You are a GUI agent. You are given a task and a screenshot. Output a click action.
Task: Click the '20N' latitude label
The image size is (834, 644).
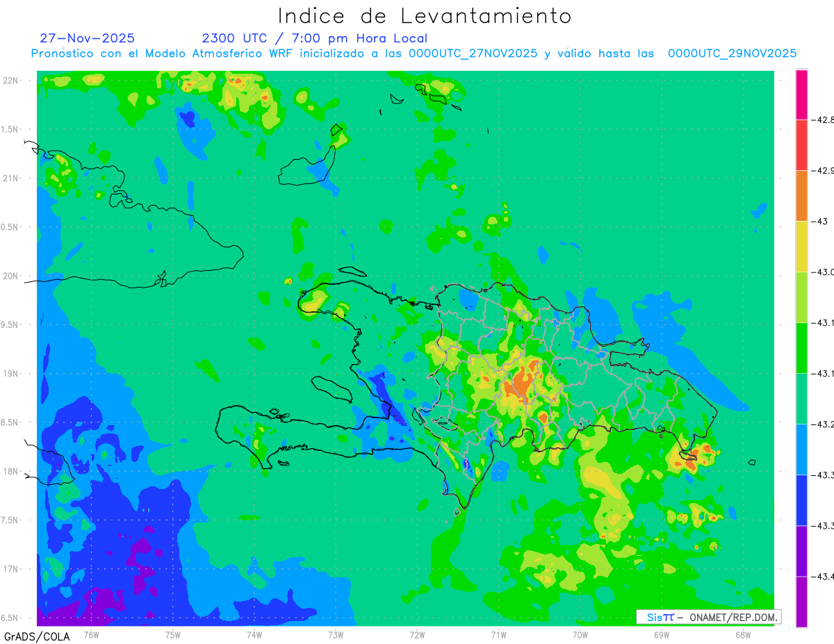(x=10, y=276)
